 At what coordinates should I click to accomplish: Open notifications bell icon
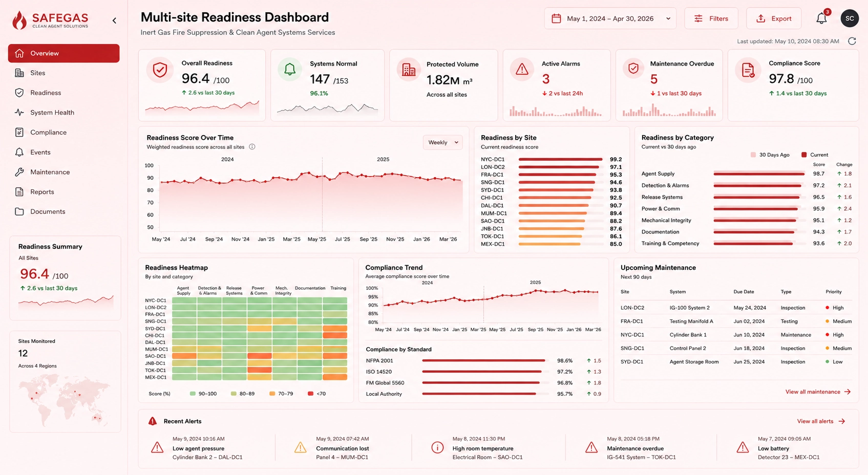(821, 18)
